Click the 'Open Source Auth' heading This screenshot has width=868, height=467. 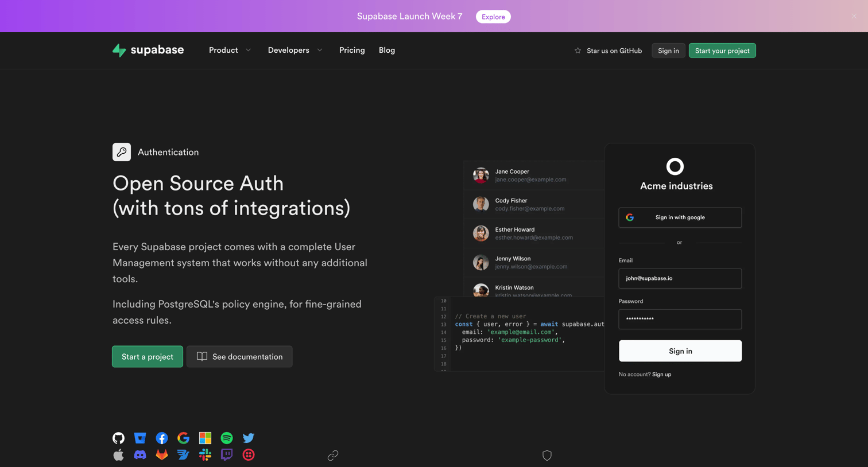click(198, 183)
